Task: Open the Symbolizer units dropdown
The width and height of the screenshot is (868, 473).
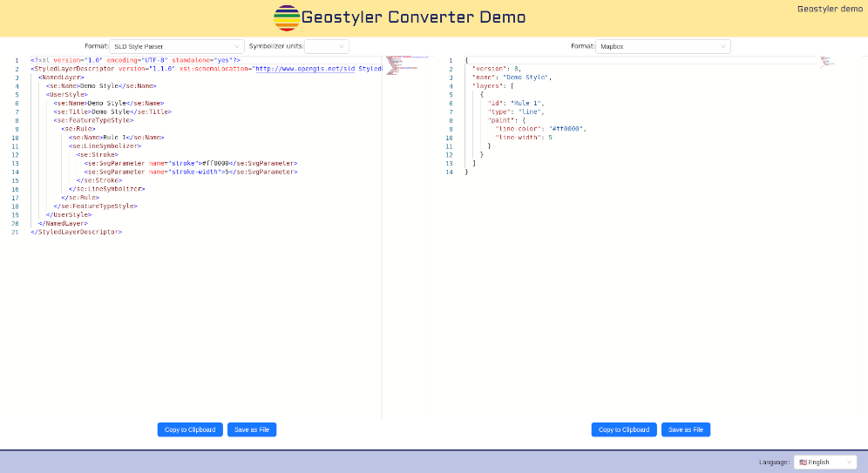Action: point(327,46)
